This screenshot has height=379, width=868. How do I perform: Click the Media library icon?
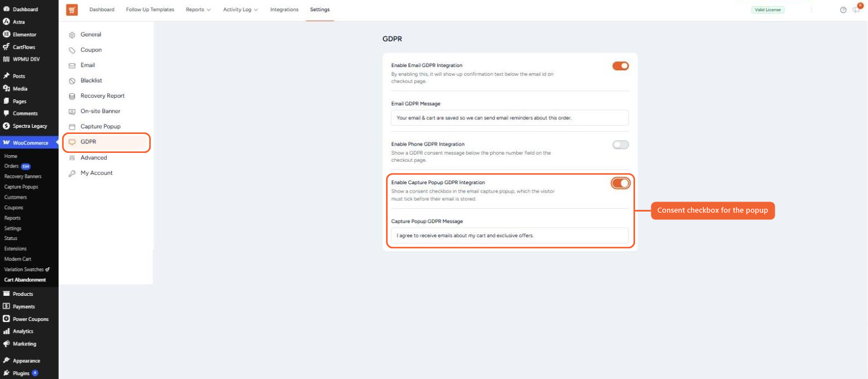click(x=6, y=88)
